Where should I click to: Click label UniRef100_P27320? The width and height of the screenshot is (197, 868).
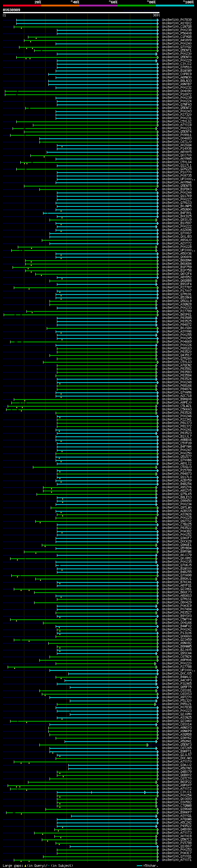[177, 115]
